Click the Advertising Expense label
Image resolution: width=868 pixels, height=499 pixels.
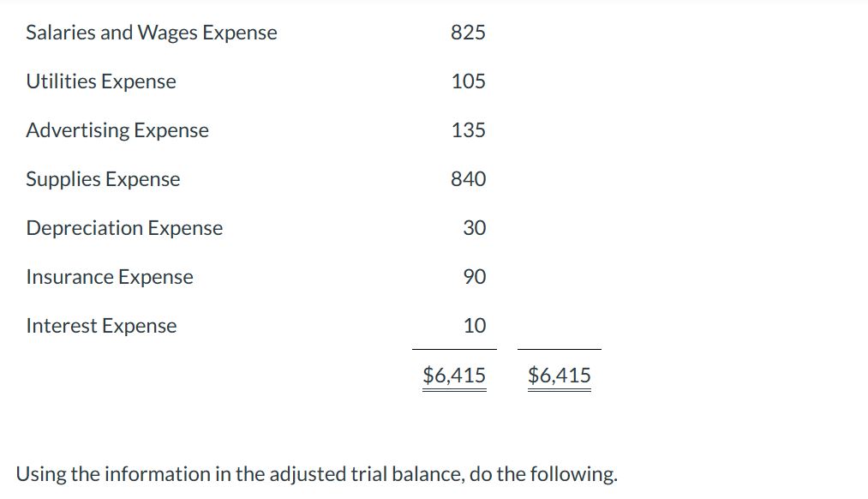[117, 130]
